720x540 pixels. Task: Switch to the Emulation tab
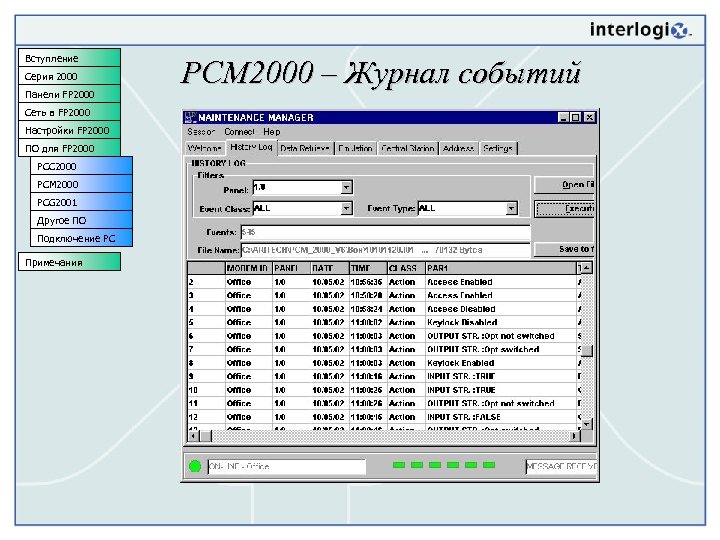[355, 148]
